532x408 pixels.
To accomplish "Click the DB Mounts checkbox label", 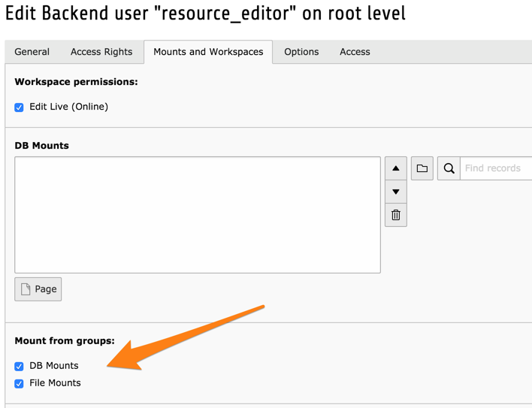I will click(x=54, y=366).
